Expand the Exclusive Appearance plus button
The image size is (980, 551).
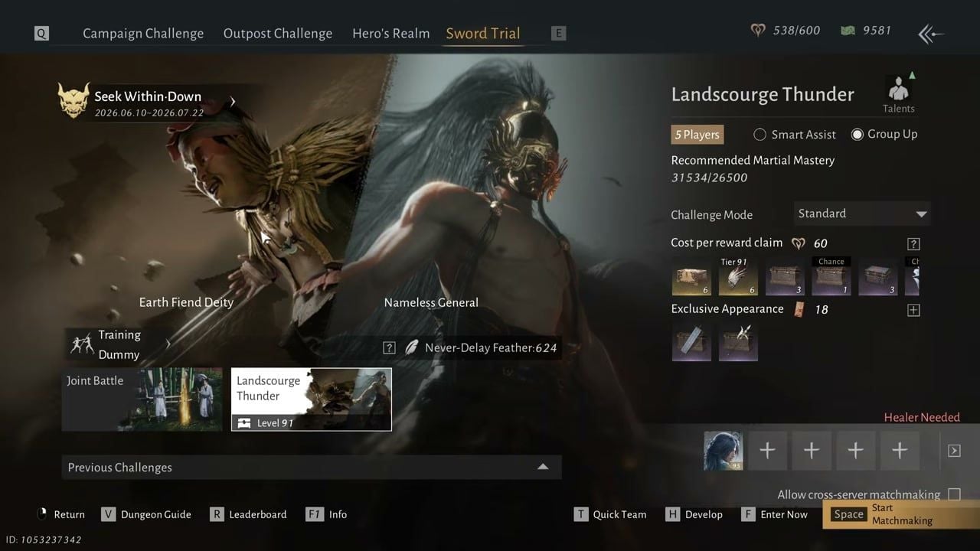913,310
